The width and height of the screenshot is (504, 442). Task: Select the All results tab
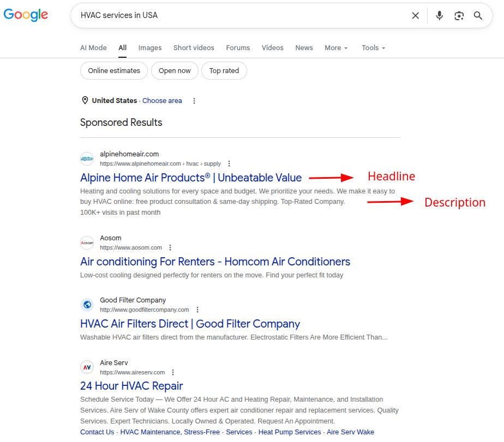tap(123, 48)
